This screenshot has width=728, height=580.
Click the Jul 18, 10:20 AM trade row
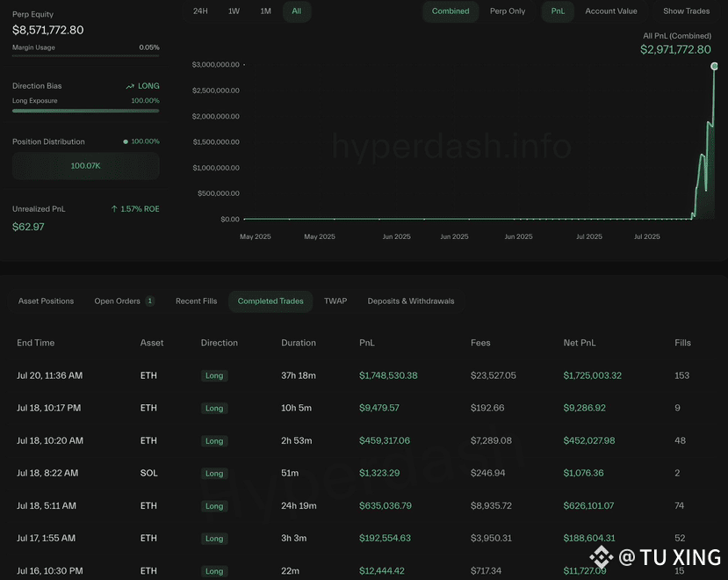[364, 440]
